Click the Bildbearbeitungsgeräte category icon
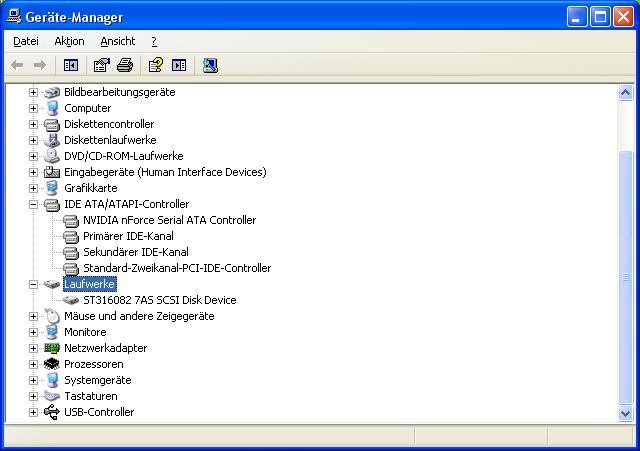Image resolution: width=640 pixels, height=451 pixels. pyautogui.click(x=52, y=93)
